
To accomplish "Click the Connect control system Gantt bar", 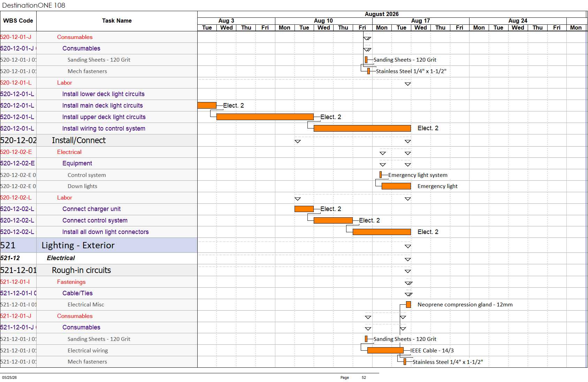I will 333,220.
